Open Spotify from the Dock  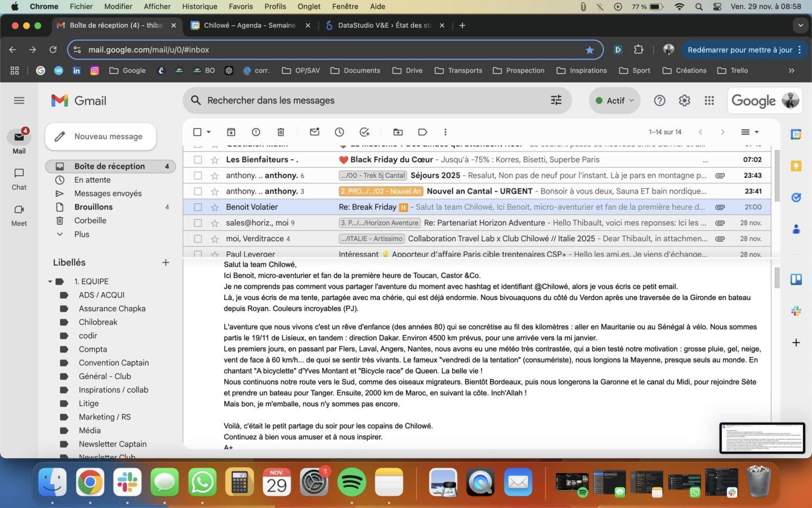pyautogui.click(x=352, y=482)
